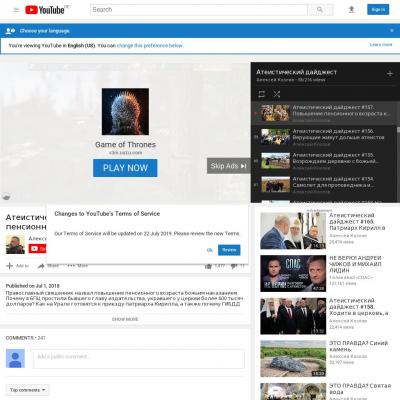Open 'change this preference below' link
Viewport: 400px width, 400px height.
150,45
